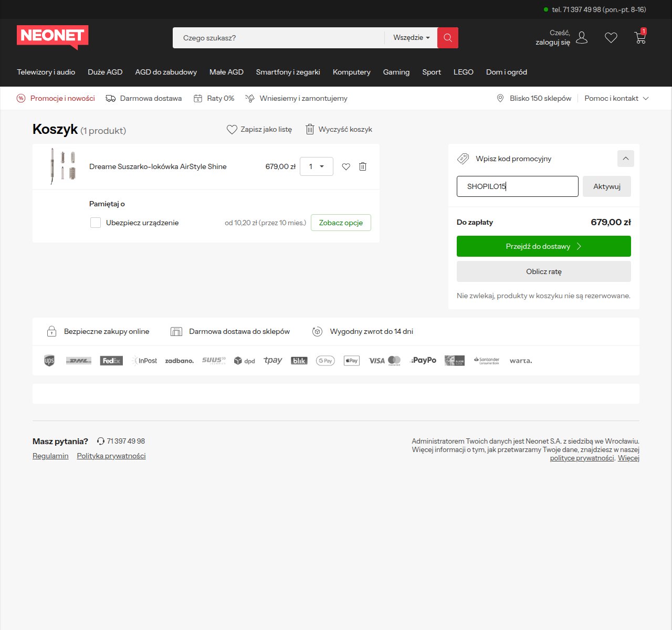Click the Santander Consumer Bank logo
Image resolution: width=672 pixels, height=630 pixels.
[x=487, y=361]
